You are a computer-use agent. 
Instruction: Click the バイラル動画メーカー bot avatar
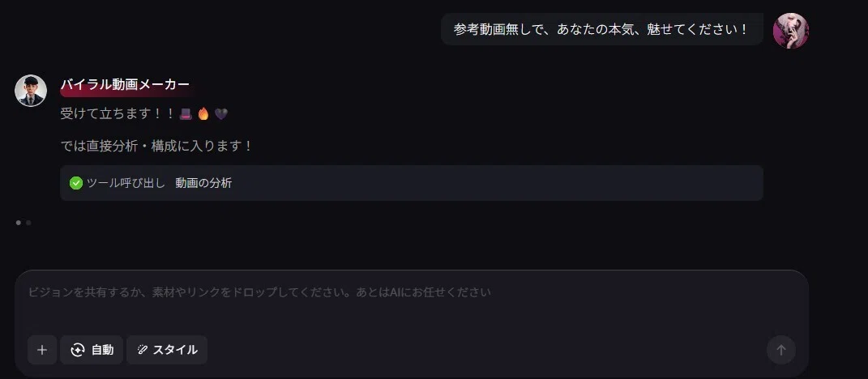[31, 90]
